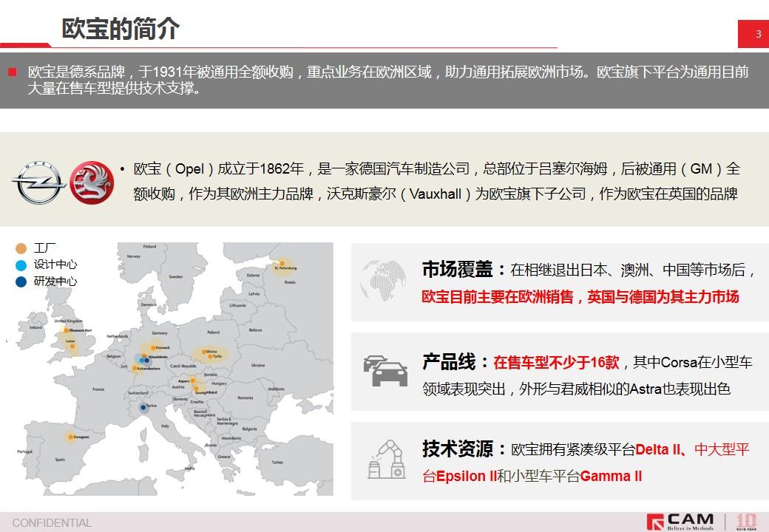Click the dark blue 研发中心 legend dot
Viewport: 769px width, 532px height.
(x=21, y=282)
